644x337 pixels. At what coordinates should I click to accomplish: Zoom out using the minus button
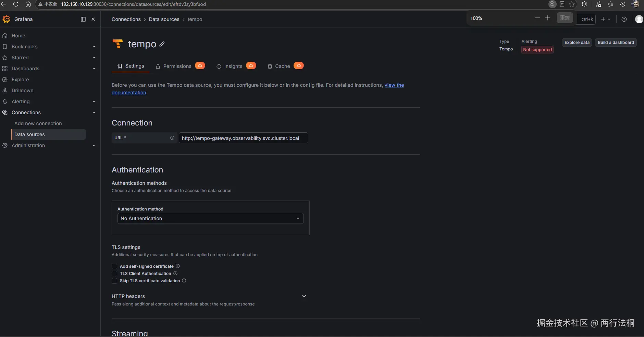[537, 18]
